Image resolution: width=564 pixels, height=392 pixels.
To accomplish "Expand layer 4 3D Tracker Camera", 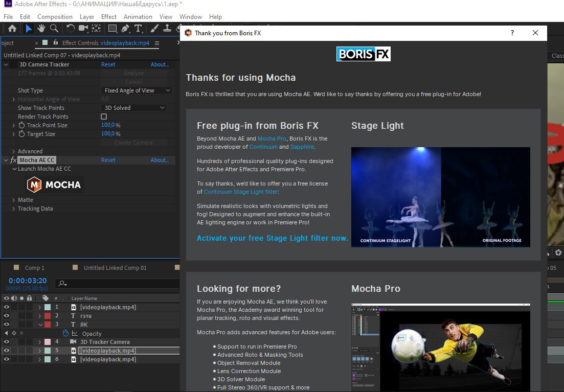I will coord(39,342).
